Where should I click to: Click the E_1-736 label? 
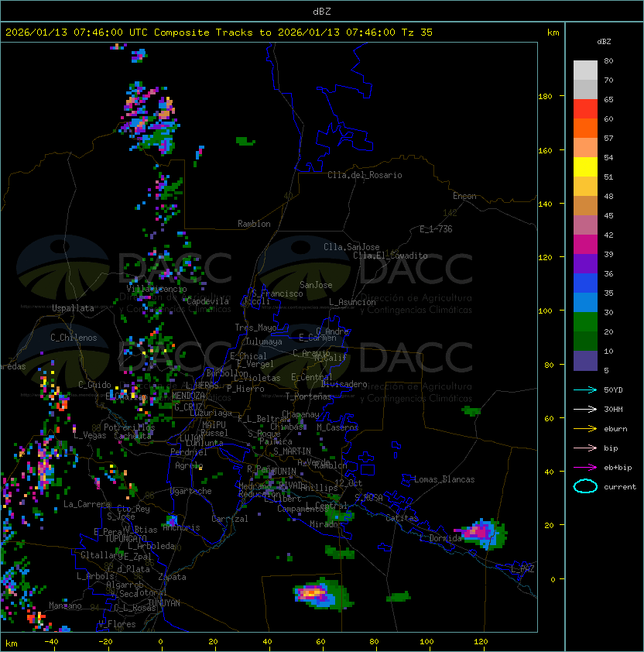pos(436,229)
